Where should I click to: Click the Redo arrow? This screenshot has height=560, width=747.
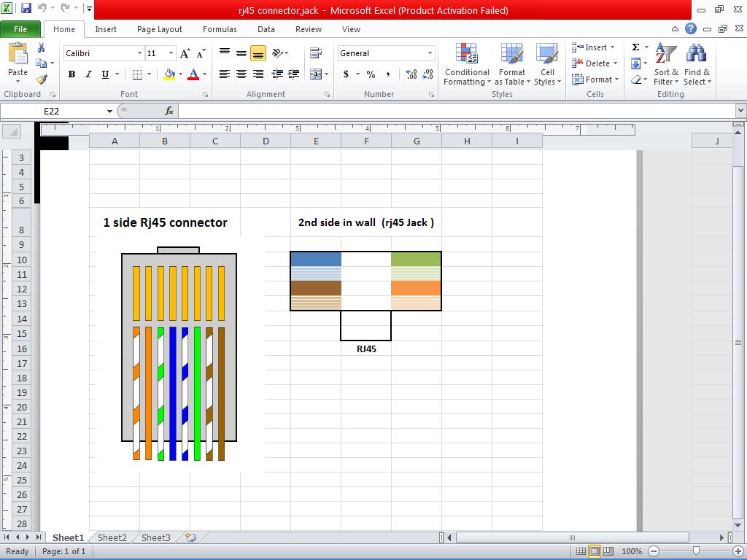click(65, 8)
